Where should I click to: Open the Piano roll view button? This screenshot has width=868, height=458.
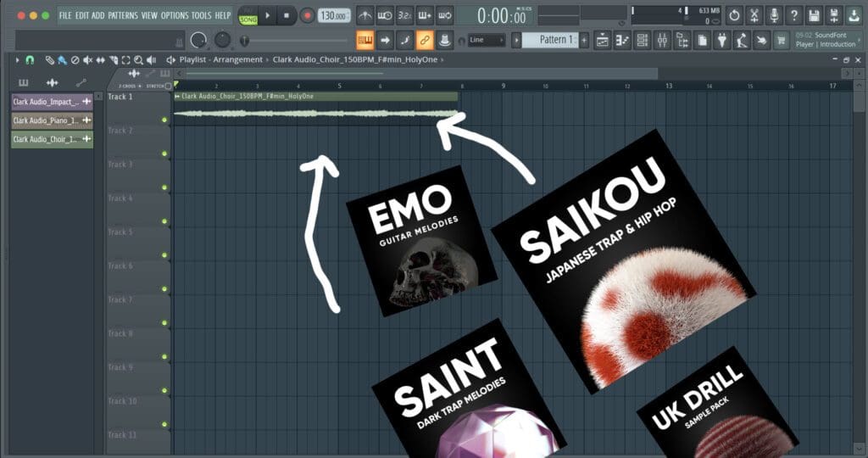(x=622, y=40)
